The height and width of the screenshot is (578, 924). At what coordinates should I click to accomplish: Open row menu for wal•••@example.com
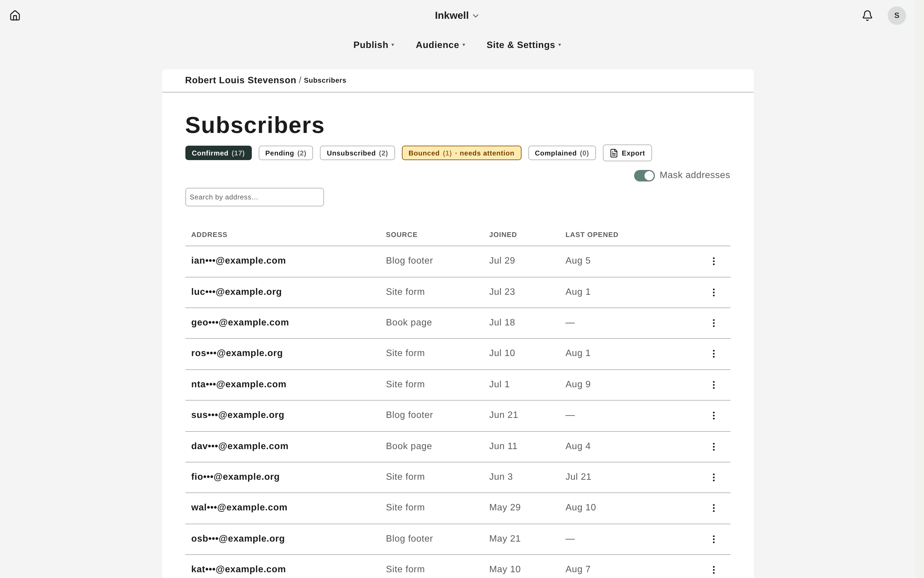(x=713, y=508)
